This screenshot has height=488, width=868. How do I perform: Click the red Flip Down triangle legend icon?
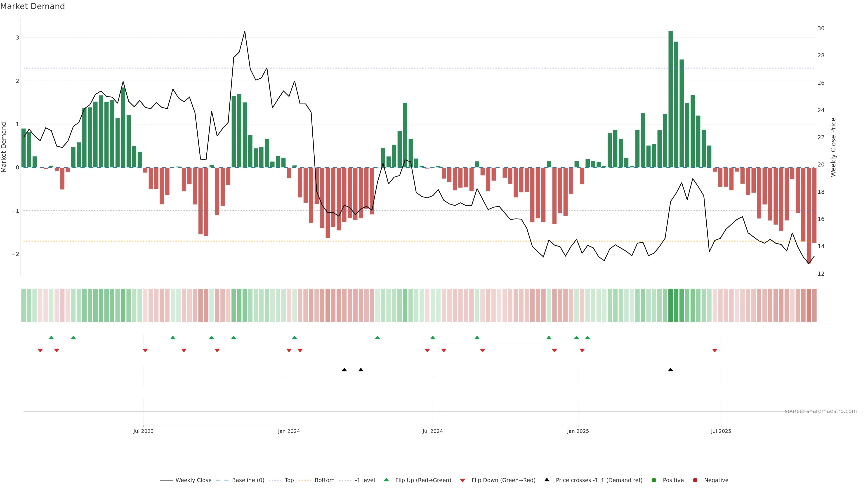463,480
